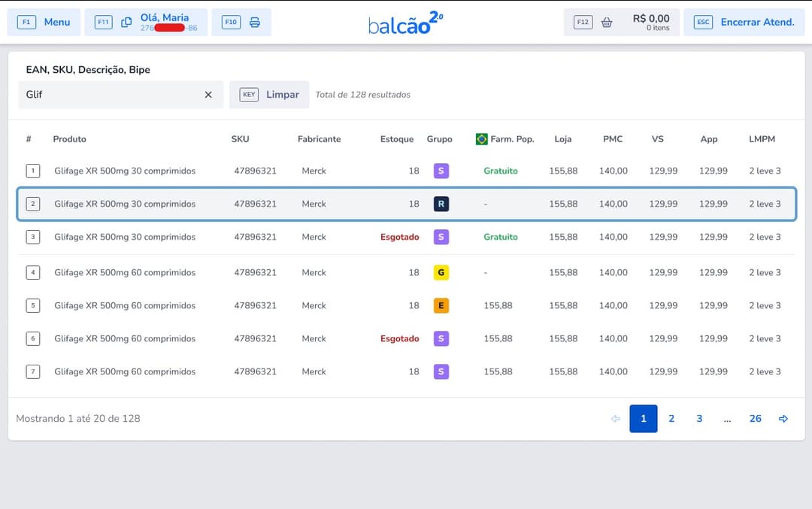Click the purple S group badge in row 6
812x509 pixels.
click(441, 338)
